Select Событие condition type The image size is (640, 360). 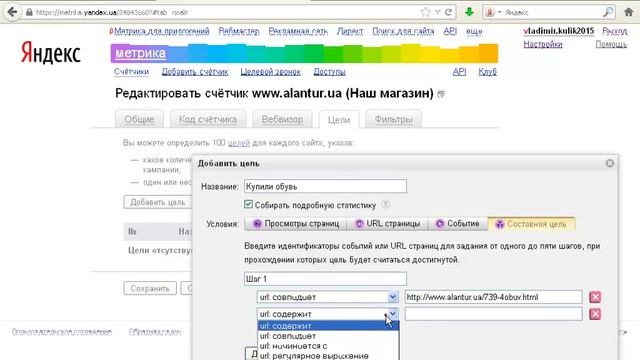(458, 224)
